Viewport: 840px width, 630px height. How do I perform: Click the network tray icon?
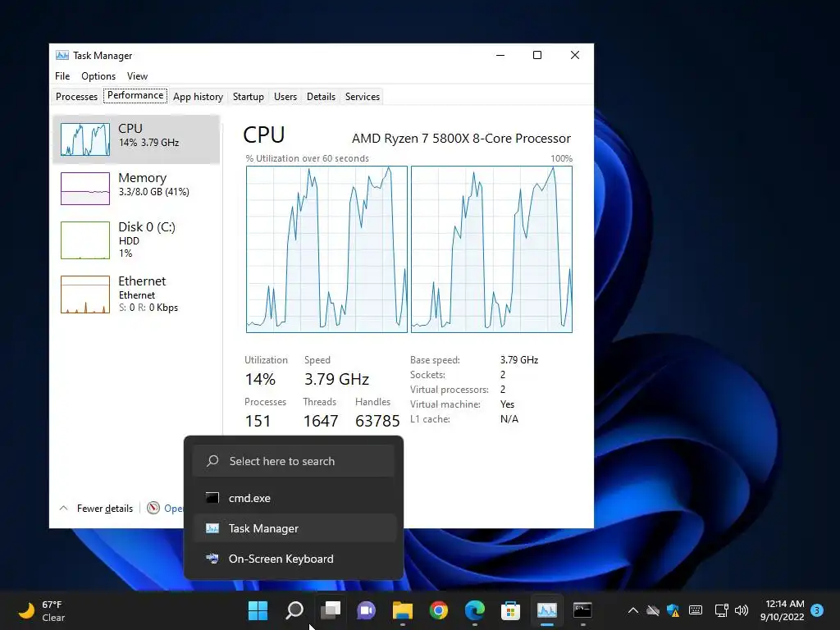(x=721, y=610)
